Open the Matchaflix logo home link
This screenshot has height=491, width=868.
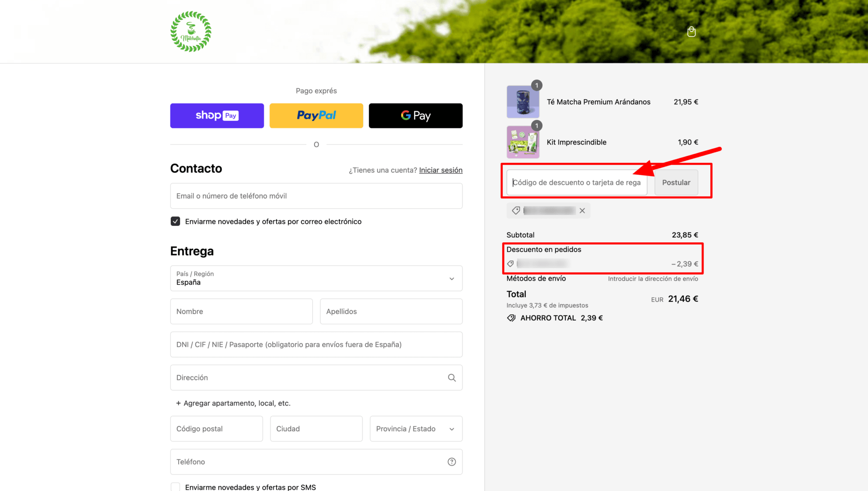191,31
